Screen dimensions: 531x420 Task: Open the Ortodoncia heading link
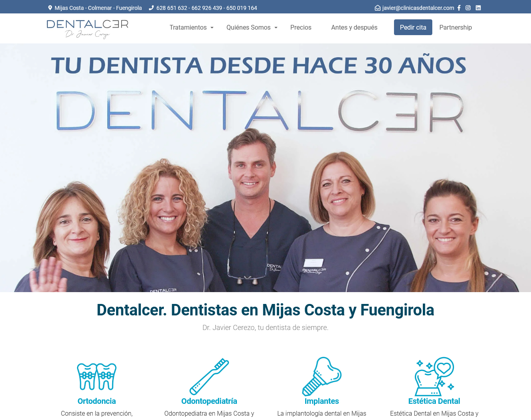tap(97, 401)
